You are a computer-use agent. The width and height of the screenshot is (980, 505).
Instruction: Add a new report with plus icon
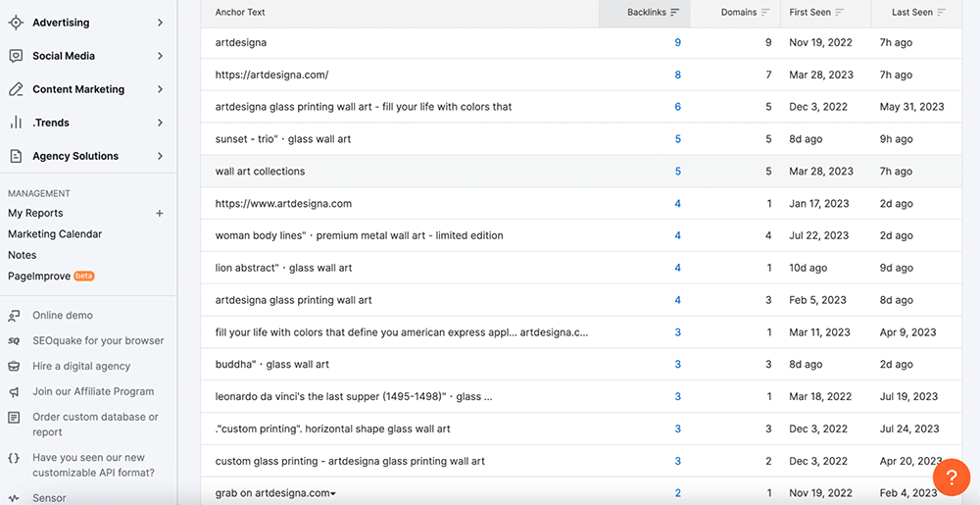click(x=160, y=213)
